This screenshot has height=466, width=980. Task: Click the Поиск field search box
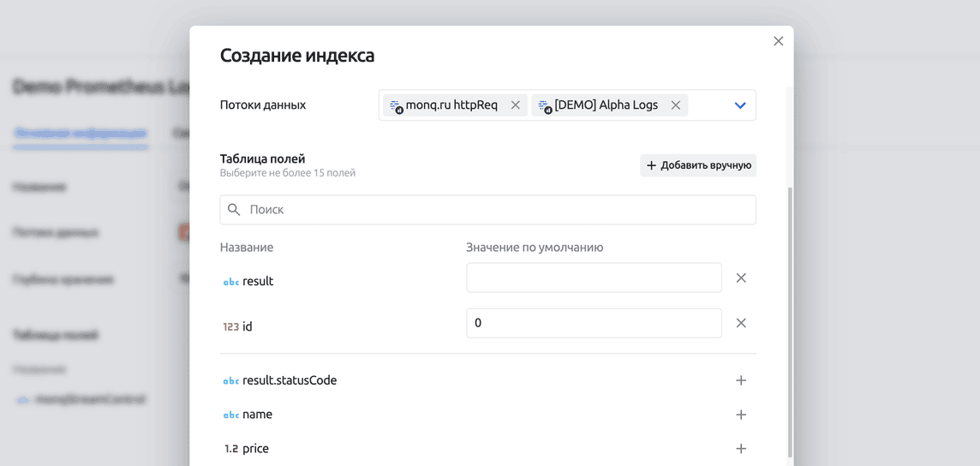[x=497, y=210]
